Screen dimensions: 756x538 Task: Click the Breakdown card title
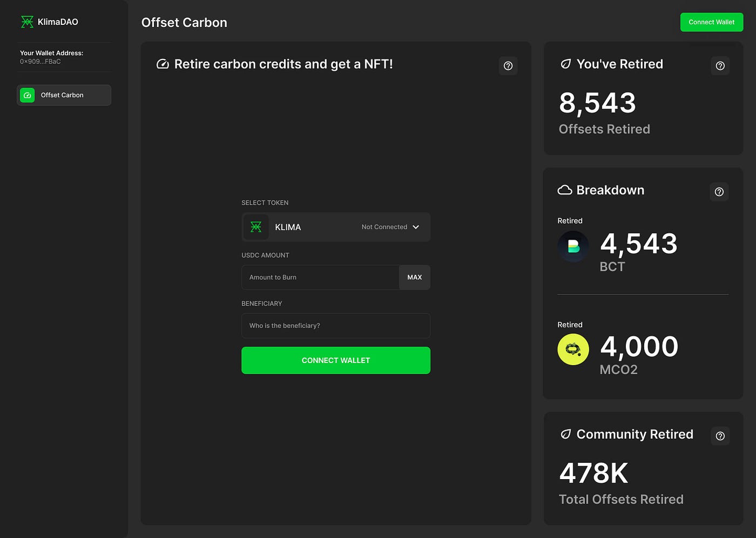pos(610,190)
